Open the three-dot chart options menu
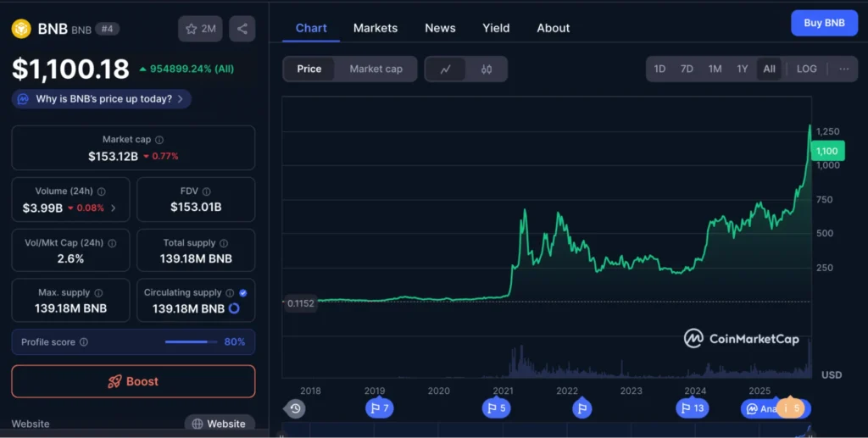Screen dimensions: 868x438 843,69
